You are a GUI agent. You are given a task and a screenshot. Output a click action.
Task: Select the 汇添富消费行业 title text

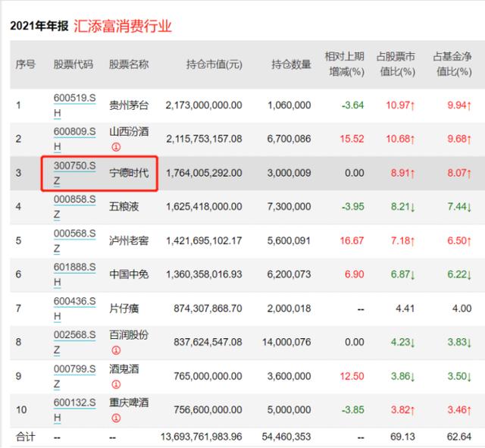coord(123,26)
